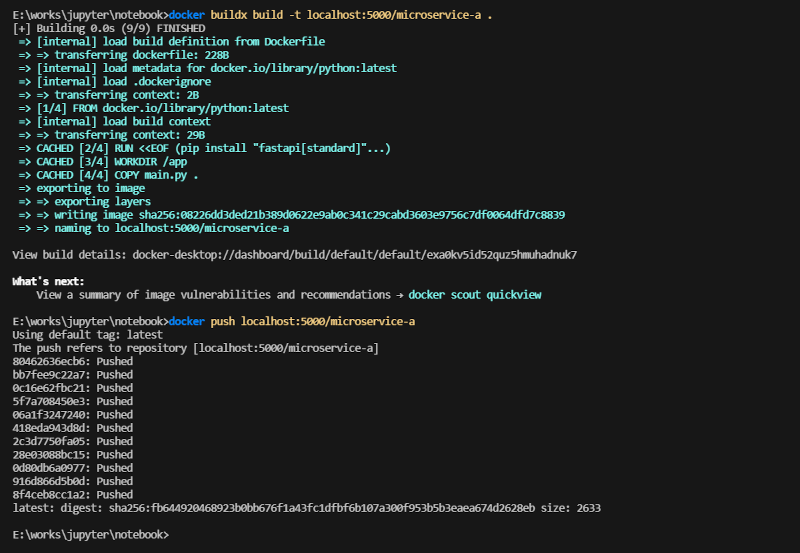Screen dimensions: 800x553
Task: Click '[1/4] FROM docker.io/library/python:latest' line
Action: click(154, 108)
